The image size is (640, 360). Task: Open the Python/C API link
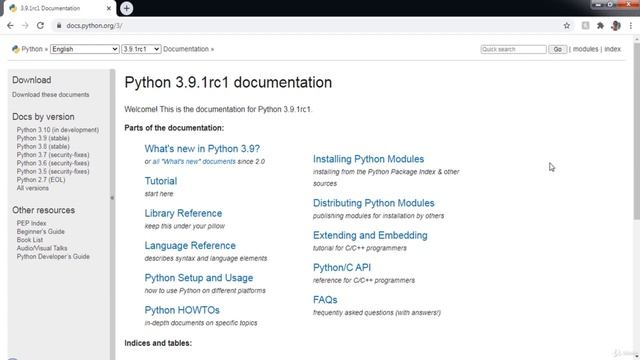click(x=342, y=267)
